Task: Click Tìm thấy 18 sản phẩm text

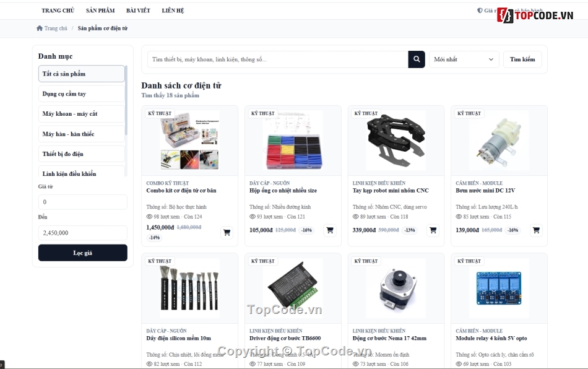Action: click(170, 95)
